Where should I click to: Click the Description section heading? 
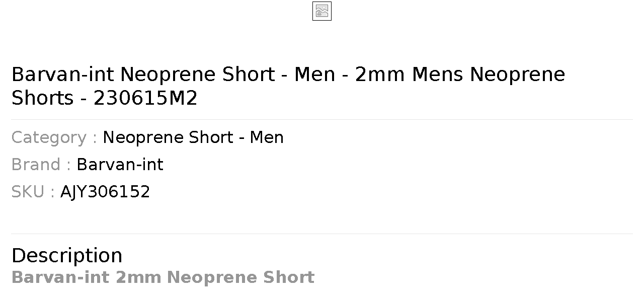(x=67, y=256)
